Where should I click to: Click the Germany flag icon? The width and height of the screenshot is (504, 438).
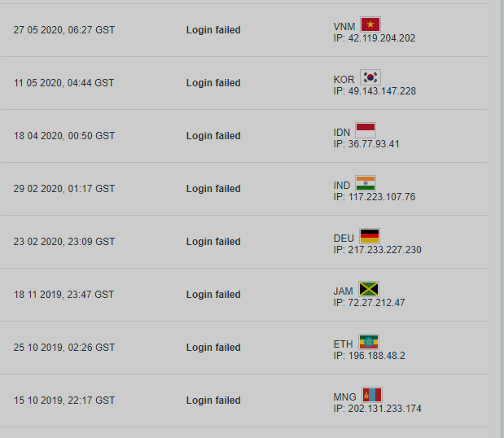pos(370,236)
